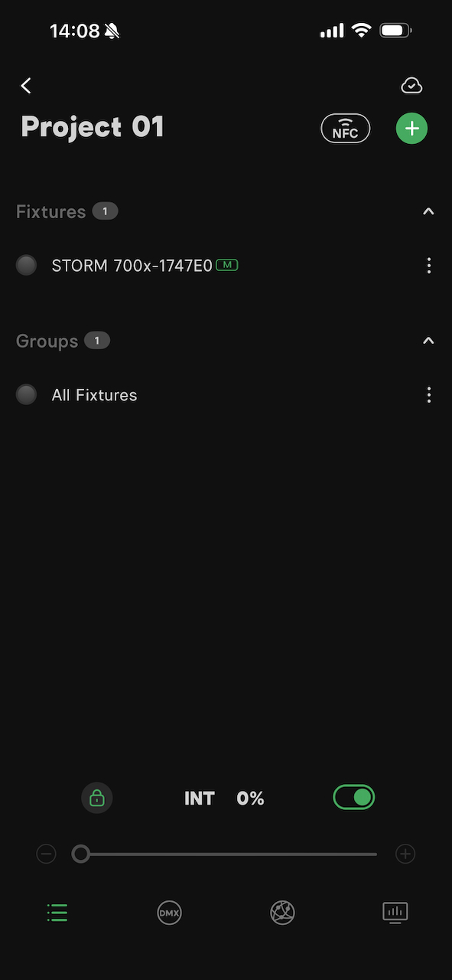Select the fixtures list view icon
Viewport: 452px width, 980px height.
(57, 913)
